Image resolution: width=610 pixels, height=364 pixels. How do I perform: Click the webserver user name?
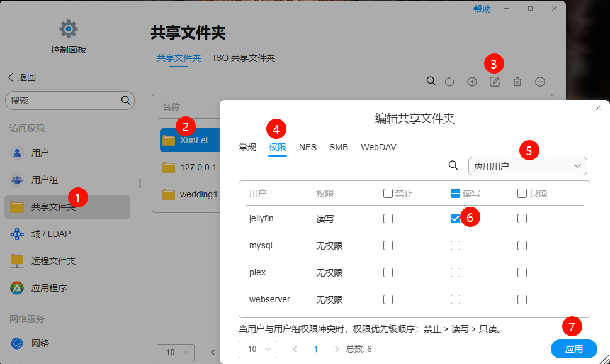click(269, 299)
